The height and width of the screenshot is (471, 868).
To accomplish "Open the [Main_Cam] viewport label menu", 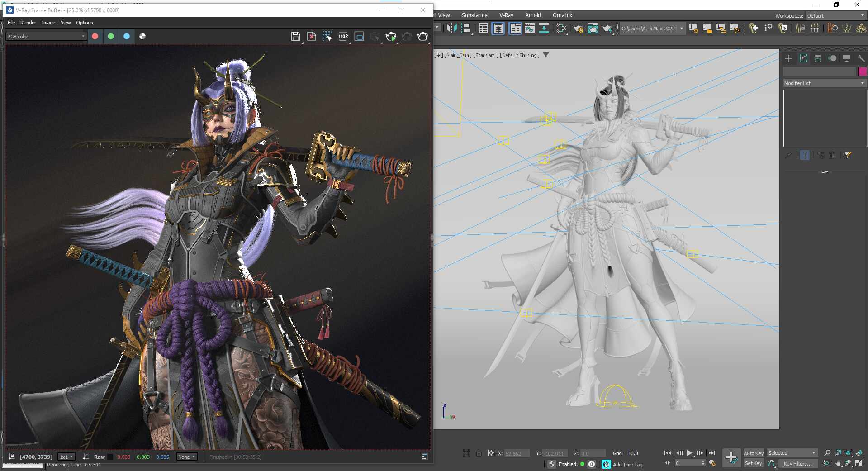I will [457, 55].
